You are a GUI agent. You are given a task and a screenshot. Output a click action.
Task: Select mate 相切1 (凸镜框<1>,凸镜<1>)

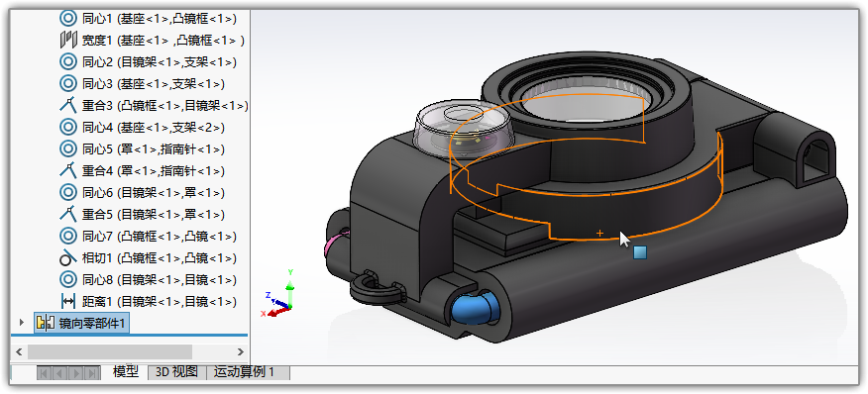tap(159, 257)
